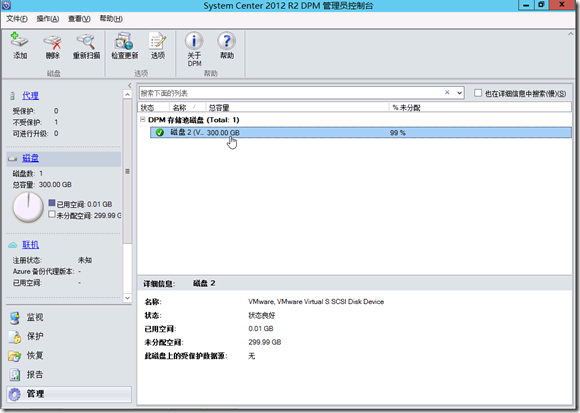The width and height of the screenshot is (580, 413).
Task: Open the 查看(V) menu
Action: tap(79, 19)
